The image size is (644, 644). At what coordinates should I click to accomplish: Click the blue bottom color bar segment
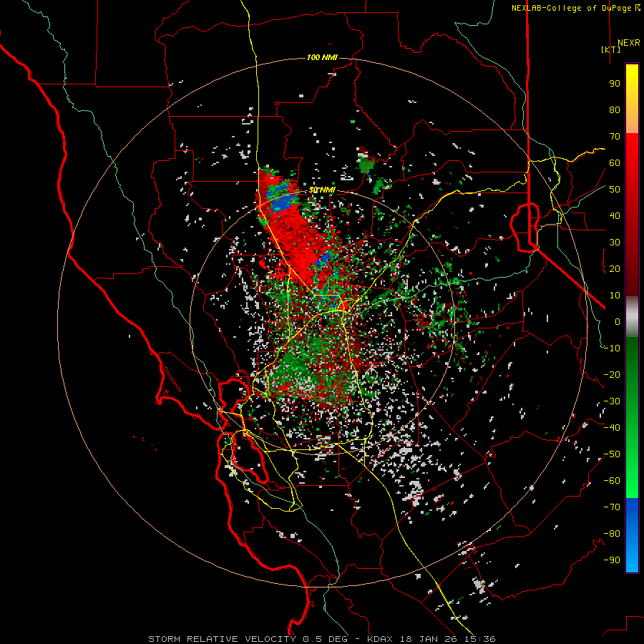coord(632,535)
